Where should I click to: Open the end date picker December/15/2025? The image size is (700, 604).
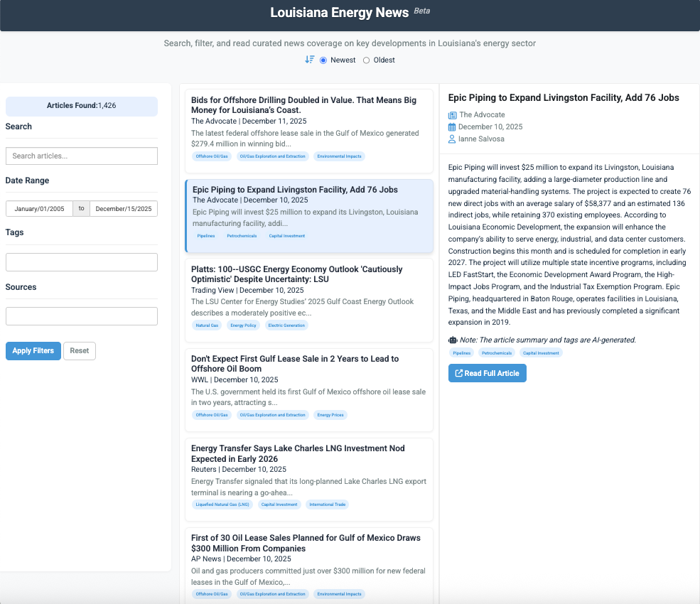pos(124,209)
